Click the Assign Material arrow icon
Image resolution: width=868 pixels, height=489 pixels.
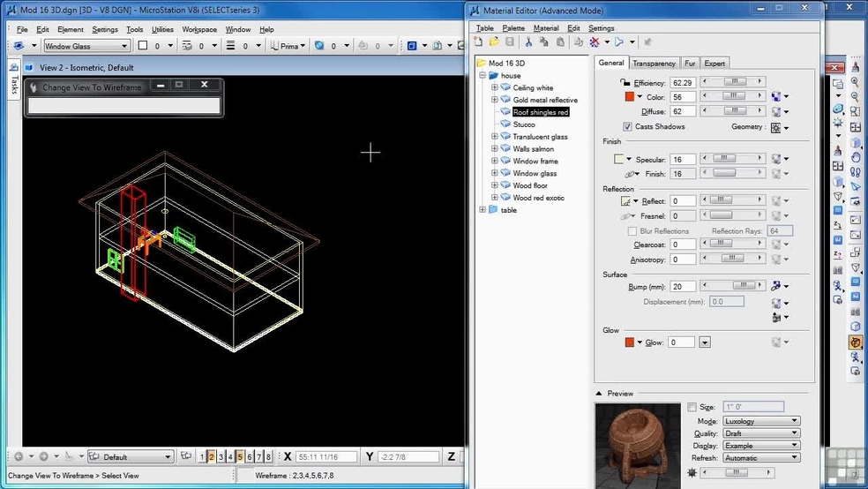tap(619, 42)
